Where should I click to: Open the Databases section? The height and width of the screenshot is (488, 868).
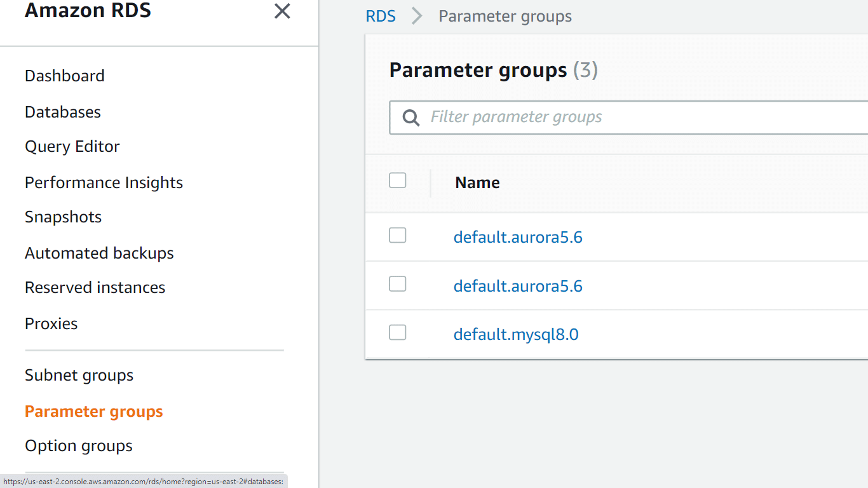coord(62,112)
